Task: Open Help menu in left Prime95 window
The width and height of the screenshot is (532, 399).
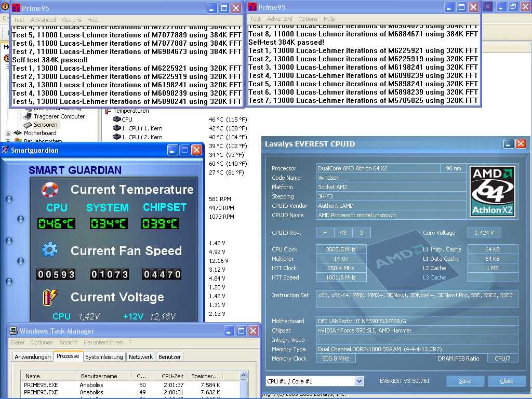Action: point(92,20)
